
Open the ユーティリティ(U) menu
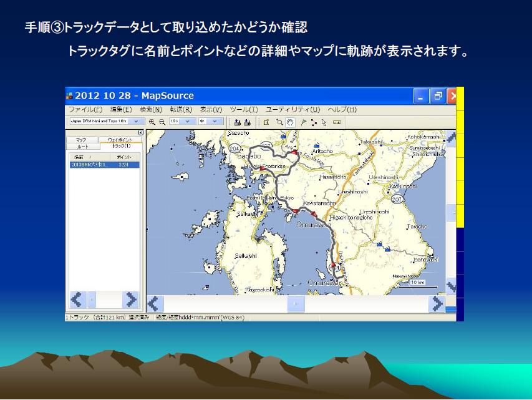(x=293, y=110)
